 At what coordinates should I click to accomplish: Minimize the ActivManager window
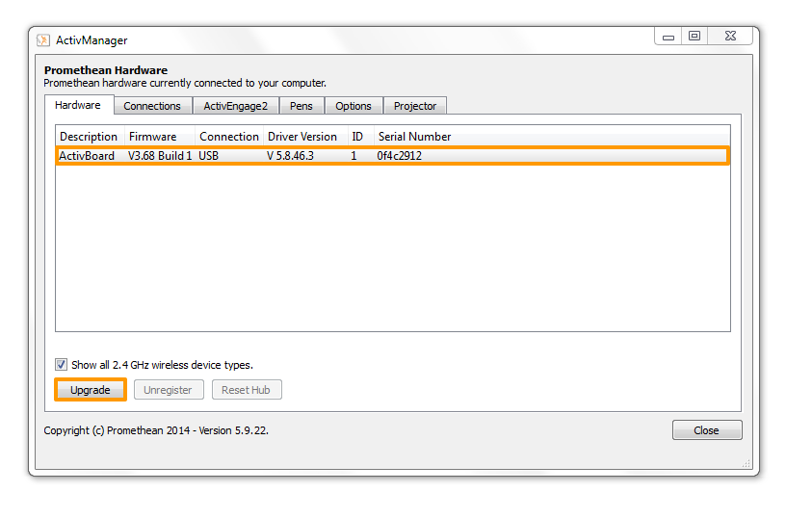pyautogui.click(x=668, y=37)
